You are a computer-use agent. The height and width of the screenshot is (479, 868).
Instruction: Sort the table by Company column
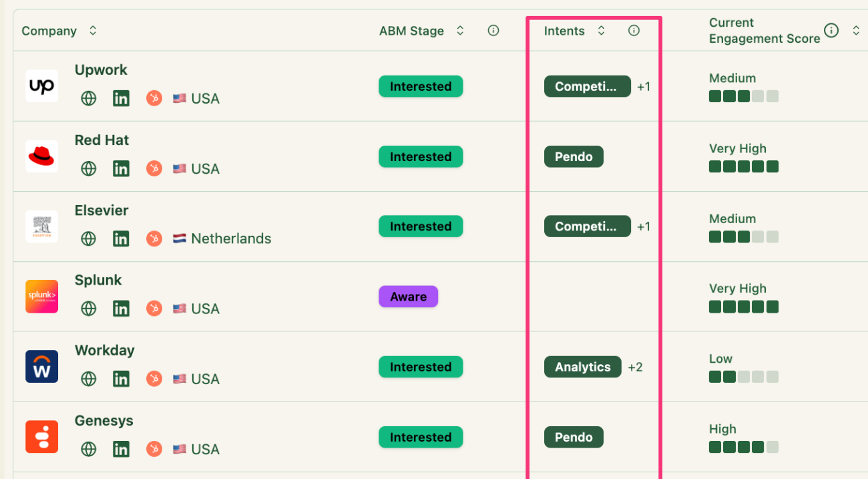[93, 31]
